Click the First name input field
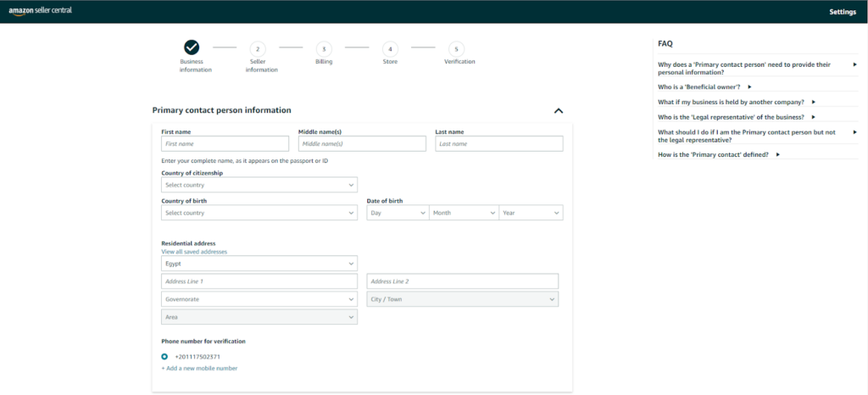Viewport: 868px width, 395px height. point(225,144)
